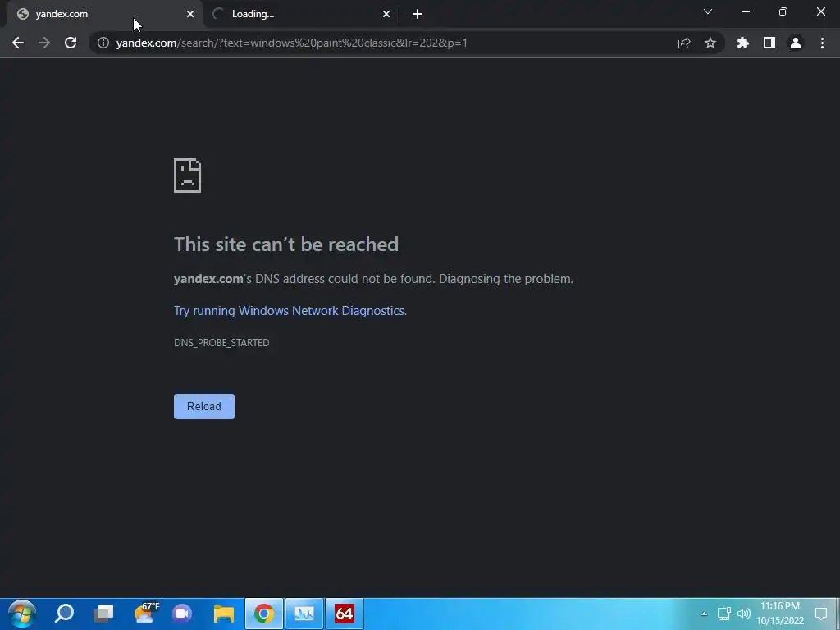This screenshot has width=840, height=630.
Task: Minimize the Chrome window
Action: 745,11
